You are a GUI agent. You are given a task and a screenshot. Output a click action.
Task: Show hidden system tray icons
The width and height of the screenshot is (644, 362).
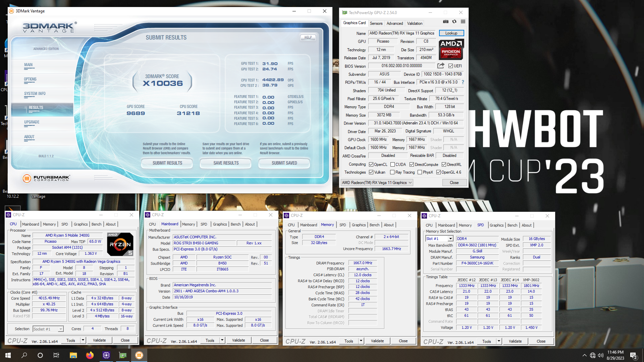pos(584,355)
